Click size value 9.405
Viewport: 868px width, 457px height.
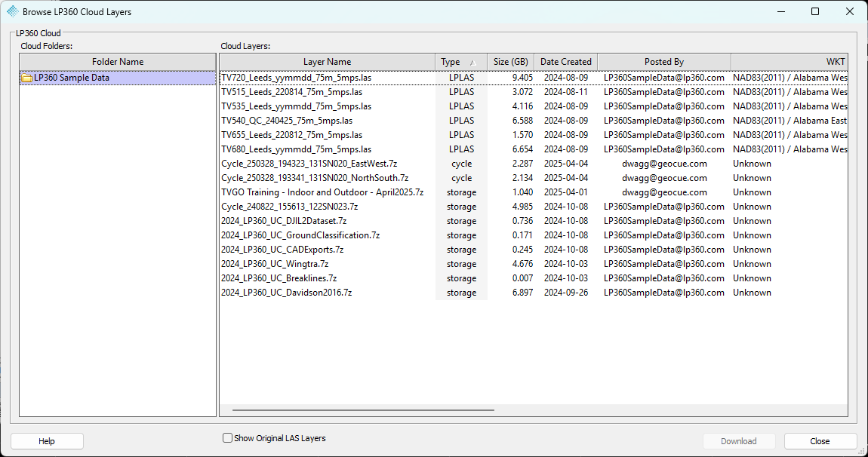click(x=522, y=78)
